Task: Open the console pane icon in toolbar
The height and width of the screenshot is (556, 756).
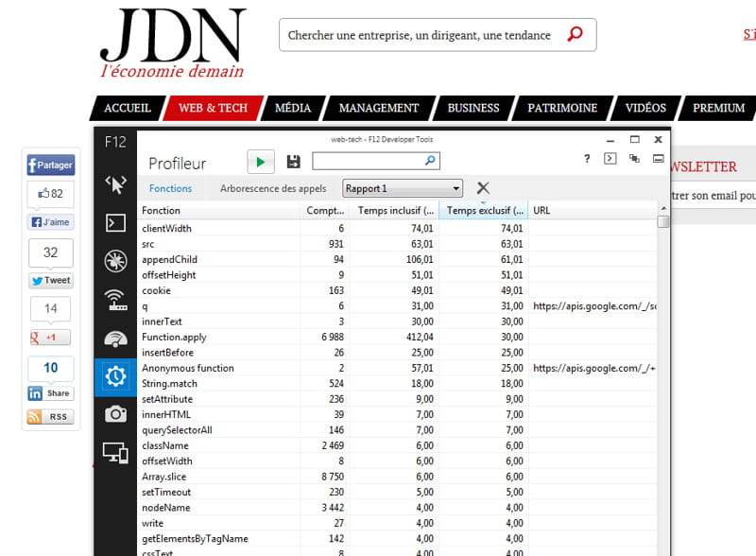Action: 610,158
